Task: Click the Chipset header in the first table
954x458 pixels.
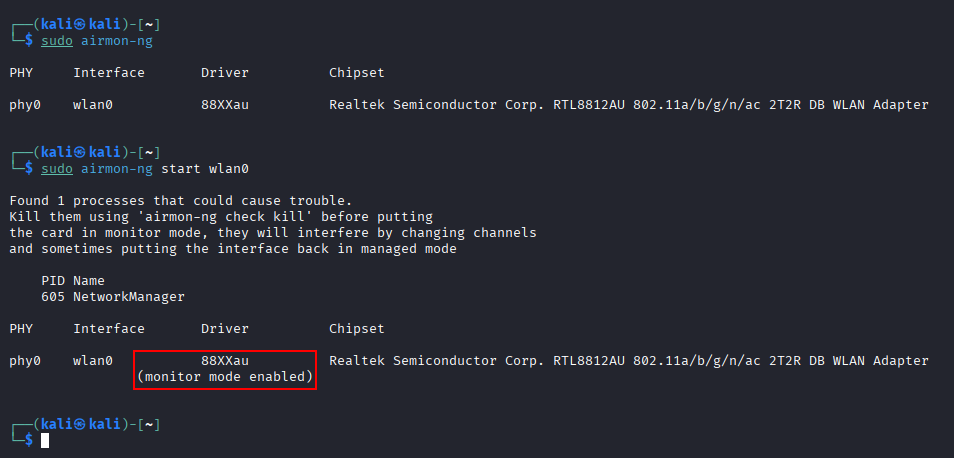Action: (x=356, y=73)
